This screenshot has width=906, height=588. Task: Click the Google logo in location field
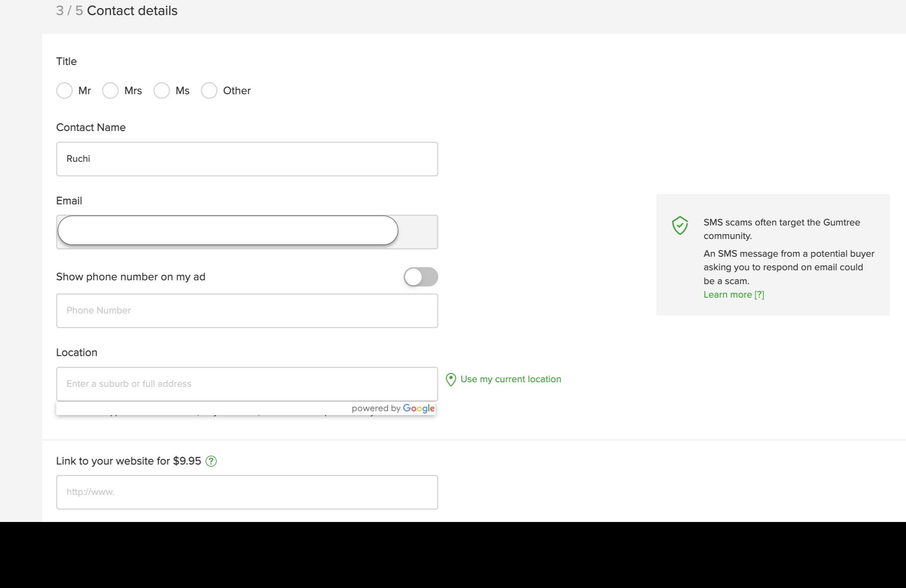(x=419, y=408)
